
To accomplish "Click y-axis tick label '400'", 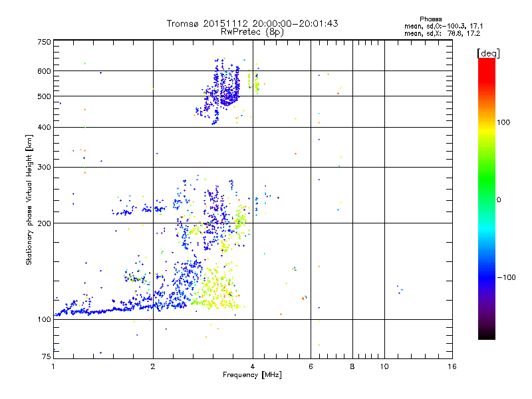I will pos(44,128).
